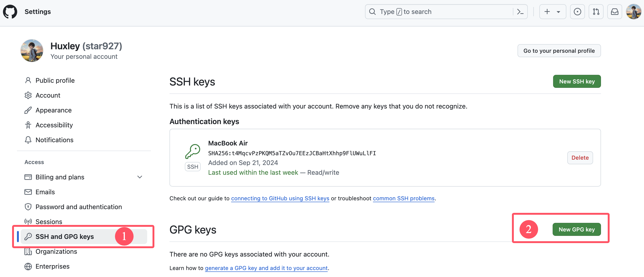Click the gear icon next to Account

(x=28, y=96)
